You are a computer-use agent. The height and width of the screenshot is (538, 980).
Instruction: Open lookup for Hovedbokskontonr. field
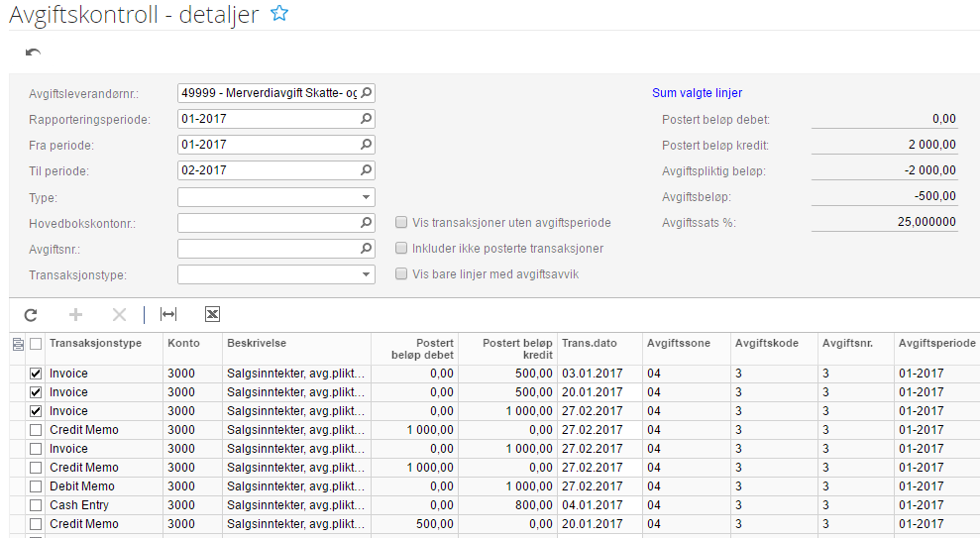click(367, 223)
